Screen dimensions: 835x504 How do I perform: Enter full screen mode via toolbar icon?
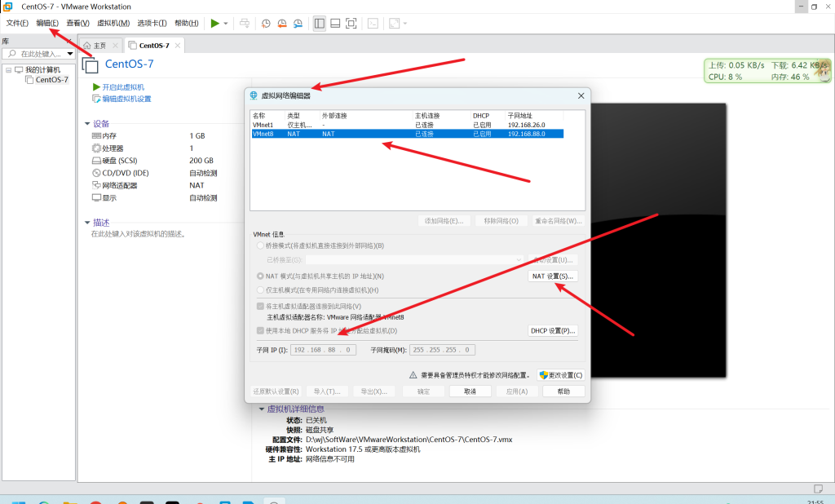(x=351, y=24)
